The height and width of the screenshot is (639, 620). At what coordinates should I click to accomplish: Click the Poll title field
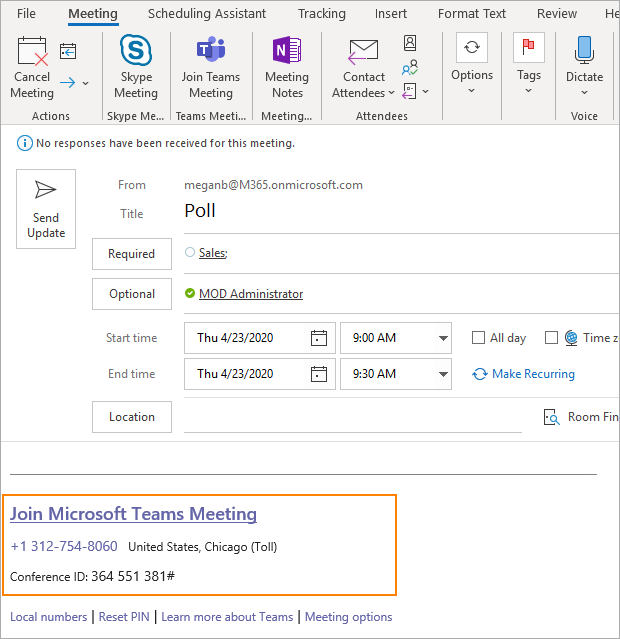tap(402, 212)
